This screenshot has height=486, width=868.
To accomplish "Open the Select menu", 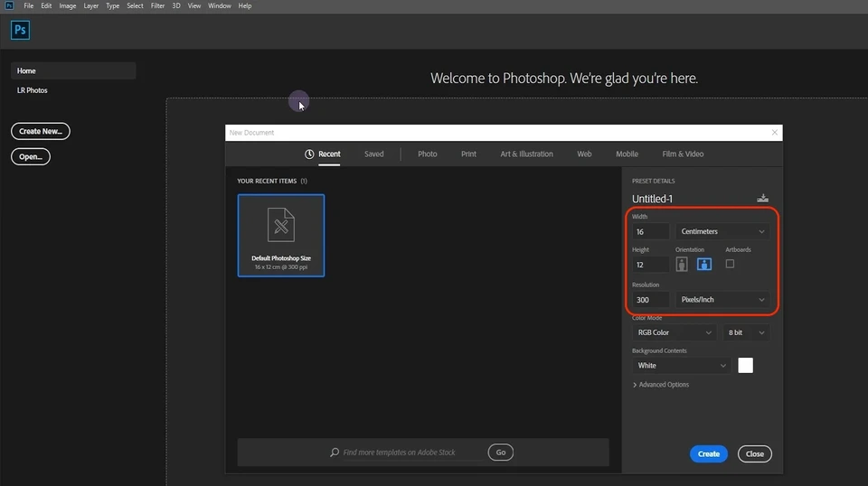I will tap(135, 5).
